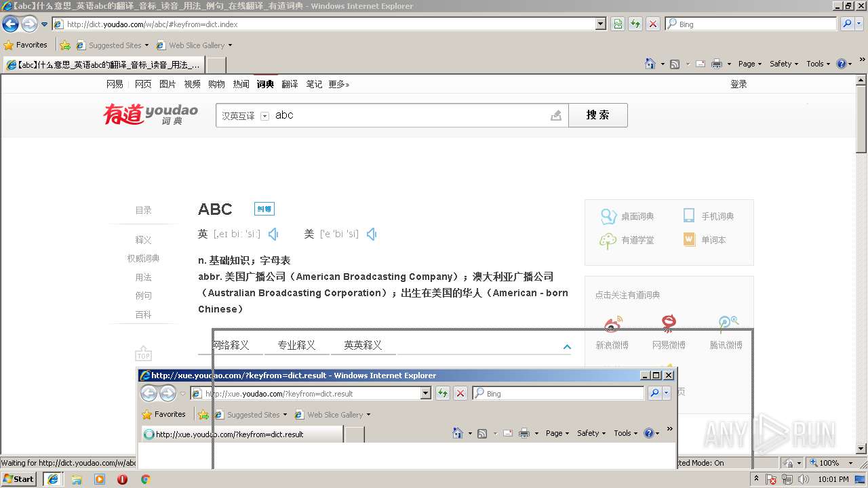
Task: Click the main page vertical scrollbar
Action: [x=861, y=264]
